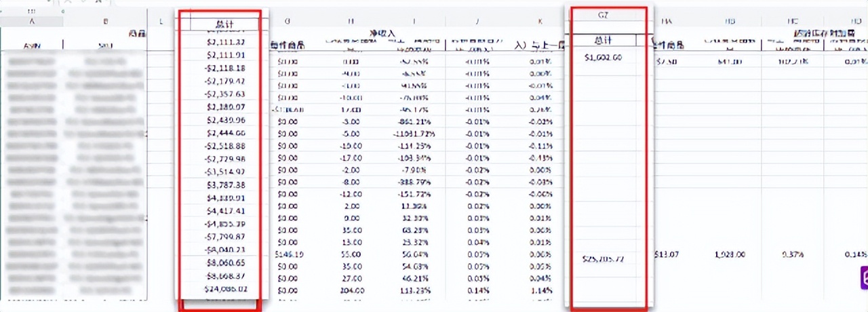Select the GZ column header

608,14
